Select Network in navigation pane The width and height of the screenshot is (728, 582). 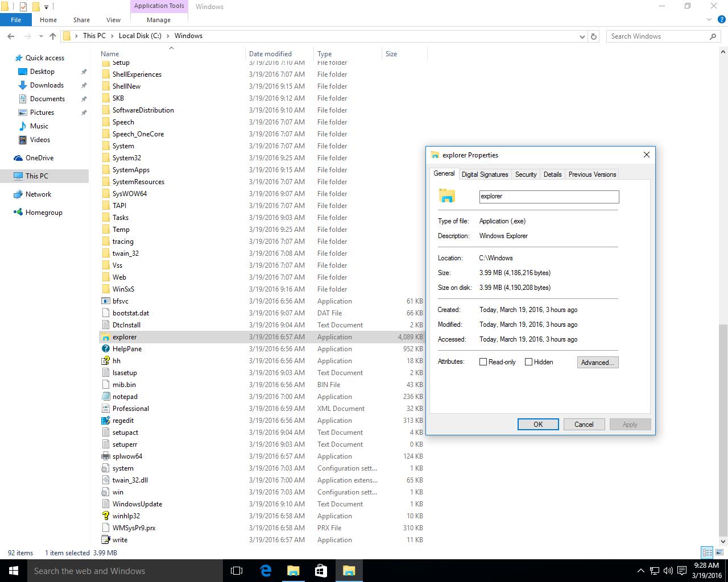[38, 194]
